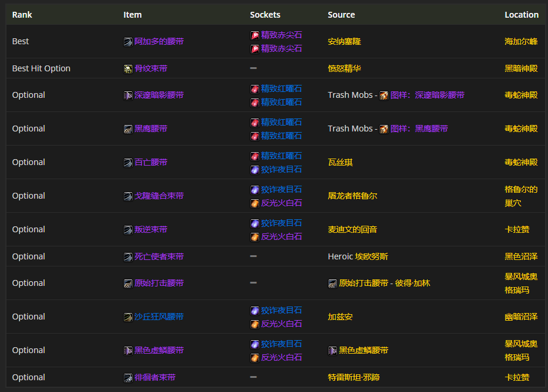This screenshot has height=392, width=548.
Task: Open the 幽暗沼泽 location link
Action: (x=521, y=317)
